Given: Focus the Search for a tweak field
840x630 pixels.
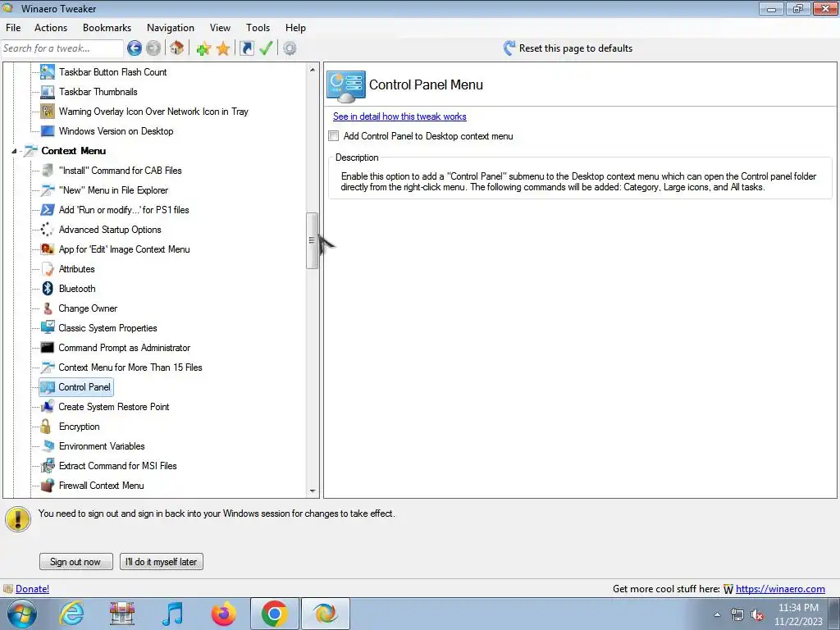Looking at the screenshot, I should (62, 48).
